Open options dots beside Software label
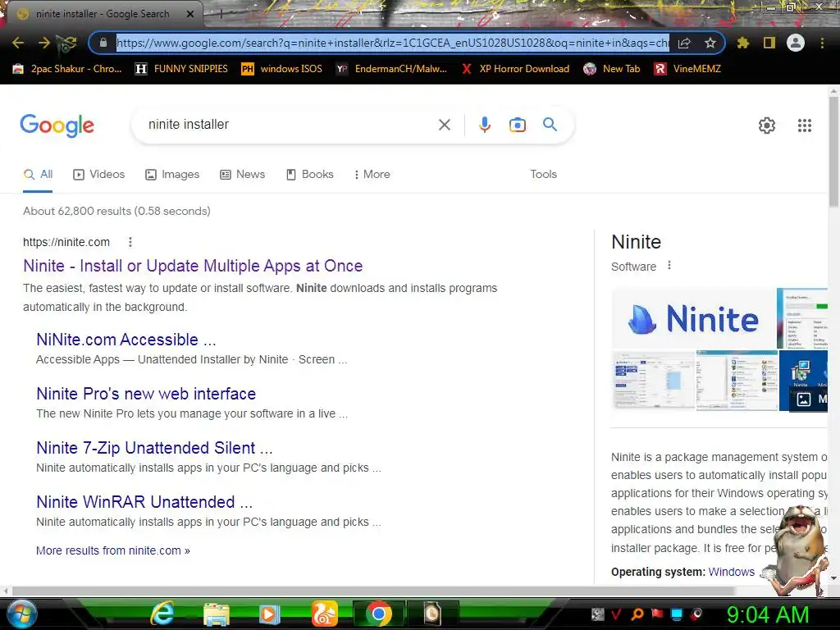The height and width of the screenshot is (630, 840). click(x=669, y=265)
